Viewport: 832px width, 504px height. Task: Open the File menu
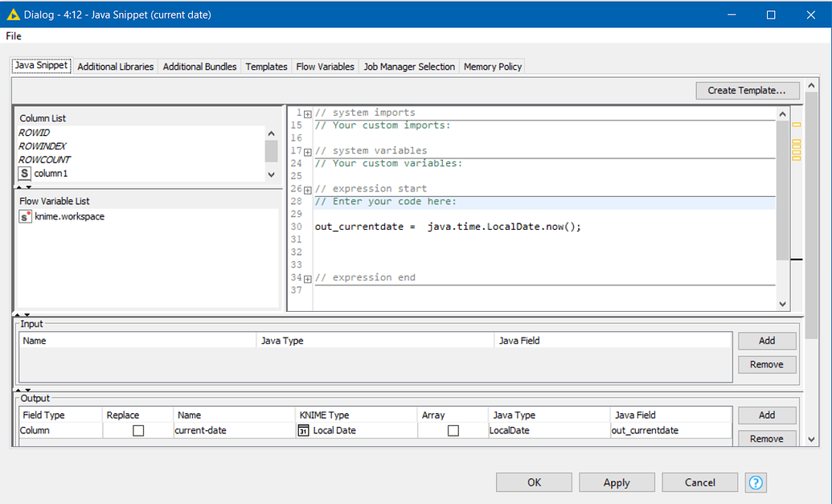13,36
